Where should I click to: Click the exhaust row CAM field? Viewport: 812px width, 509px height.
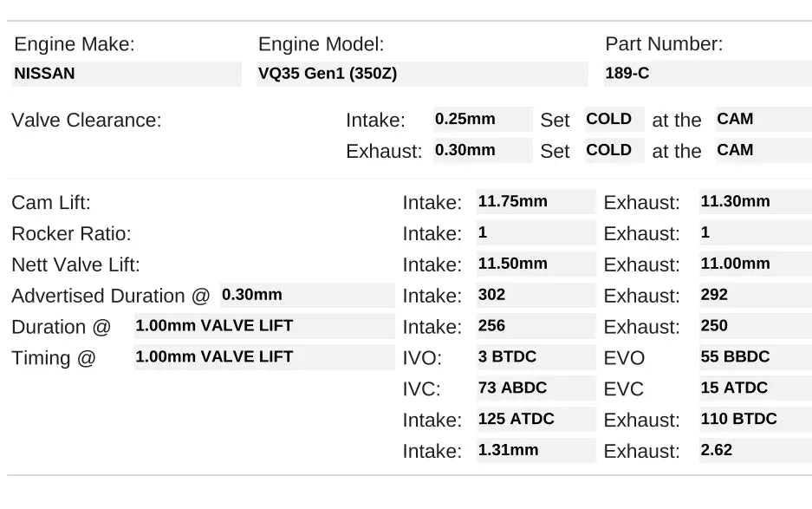tap(751, 150)
